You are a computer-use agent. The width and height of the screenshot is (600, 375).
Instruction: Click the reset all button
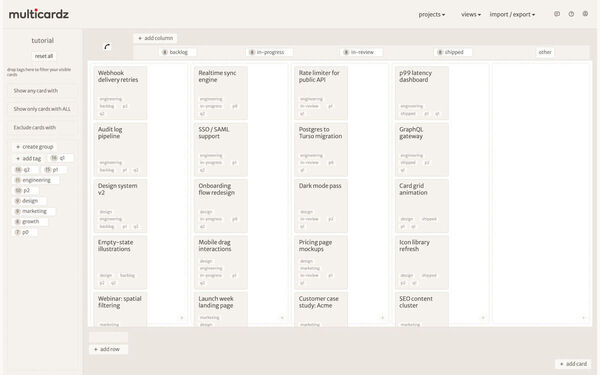pyautogui.click(x=44, y=56)
